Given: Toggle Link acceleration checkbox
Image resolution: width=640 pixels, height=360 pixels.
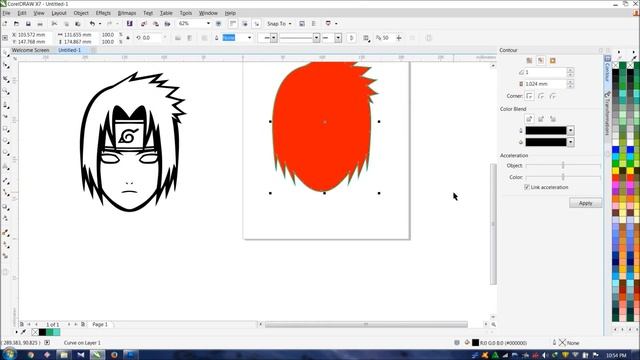Looking at the screenshot, I should click(x=527, y=187).
